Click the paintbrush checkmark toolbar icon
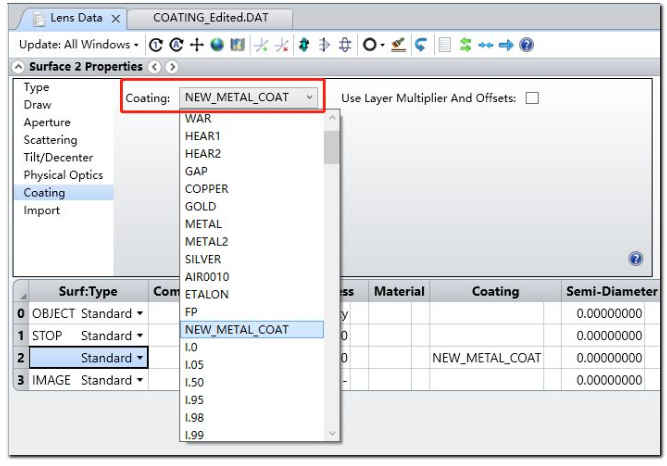 (398, 45)
